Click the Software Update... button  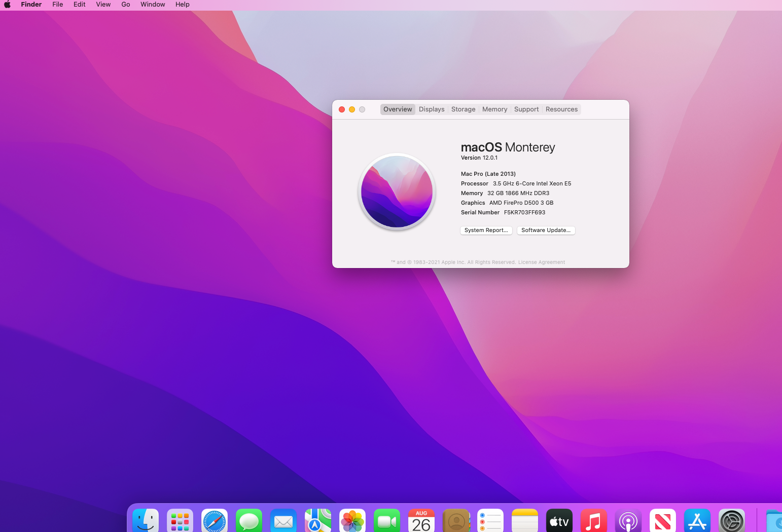coord(546,231)
